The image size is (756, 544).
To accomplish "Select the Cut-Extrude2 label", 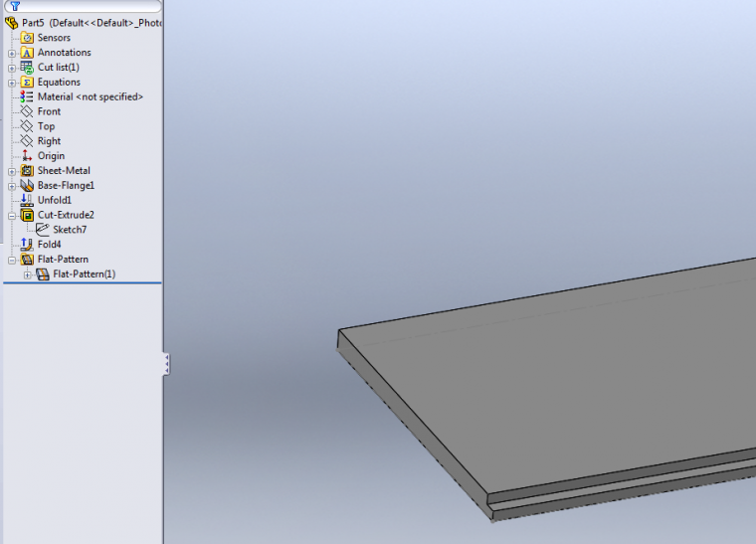I will pyautogui.click(x=66, y=215).
